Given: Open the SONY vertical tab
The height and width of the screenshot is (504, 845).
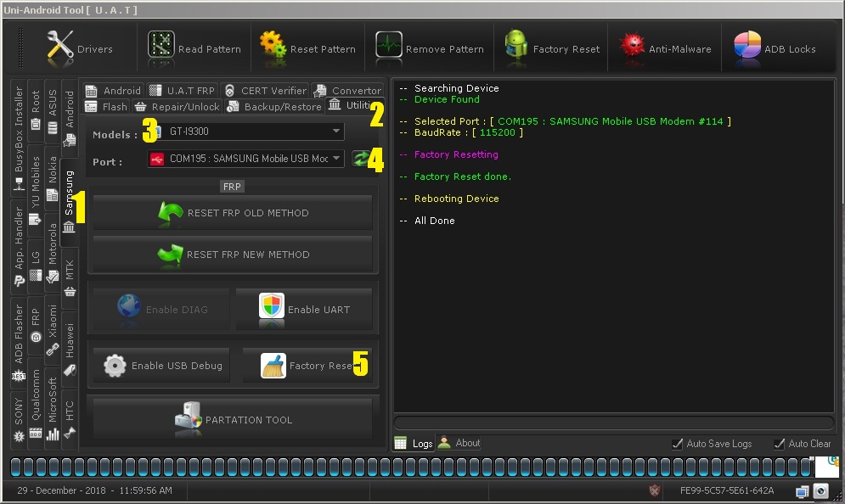Looking at the screenshot, I should (19, 420).
